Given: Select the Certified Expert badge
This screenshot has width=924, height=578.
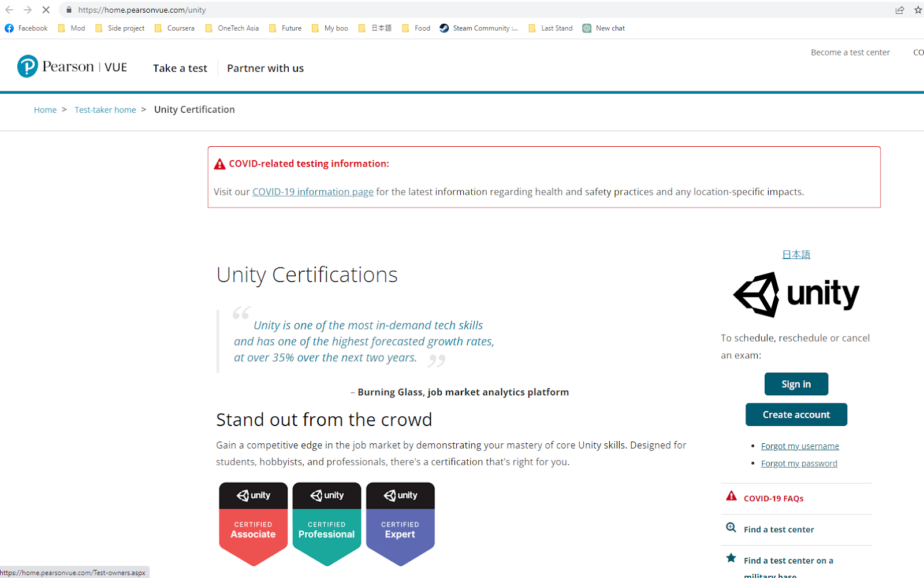Looking at the screenshot, I should pos(400,524).
